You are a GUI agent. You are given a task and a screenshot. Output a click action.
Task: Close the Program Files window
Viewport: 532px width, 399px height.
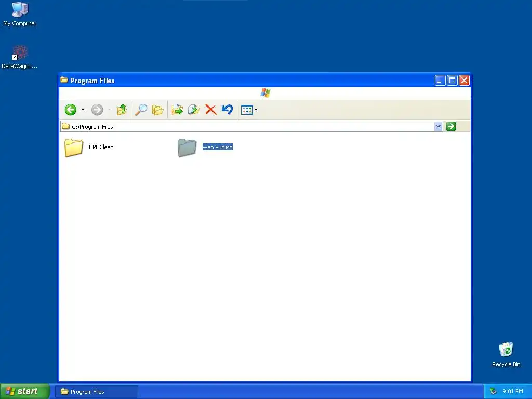464,81
